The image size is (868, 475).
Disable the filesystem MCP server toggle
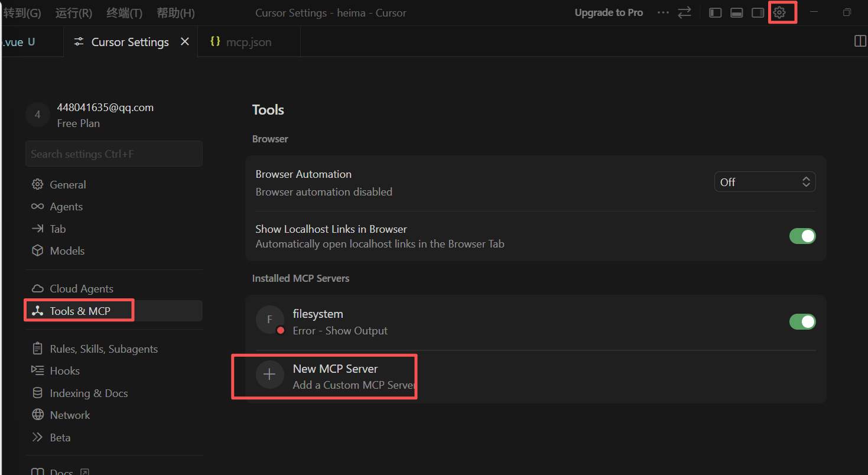click(x=802, y=322)
